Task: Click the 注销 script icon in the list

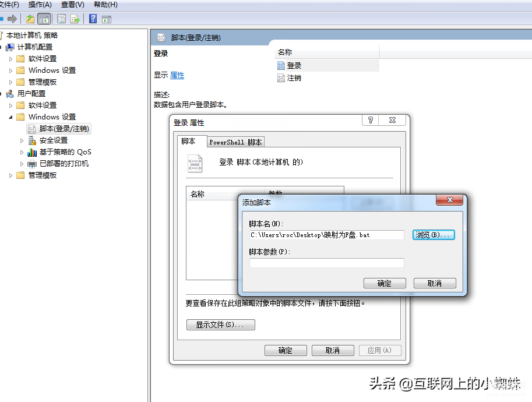Action: pyautogui.click(x=281, y=78)
